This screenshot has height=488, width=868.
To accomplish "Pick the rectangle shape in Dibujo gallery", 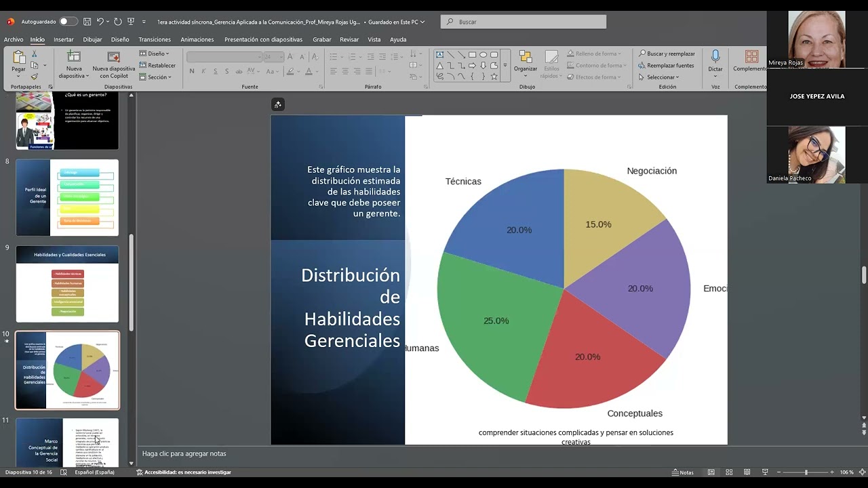I will coord(472,55).
